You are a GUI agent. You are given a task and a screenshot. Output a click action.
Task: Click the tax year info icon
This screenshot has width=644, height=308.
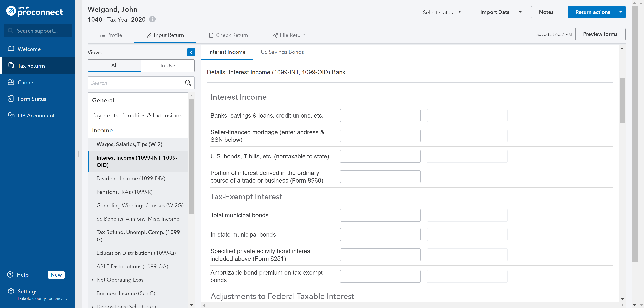click(x=152, y=19)
